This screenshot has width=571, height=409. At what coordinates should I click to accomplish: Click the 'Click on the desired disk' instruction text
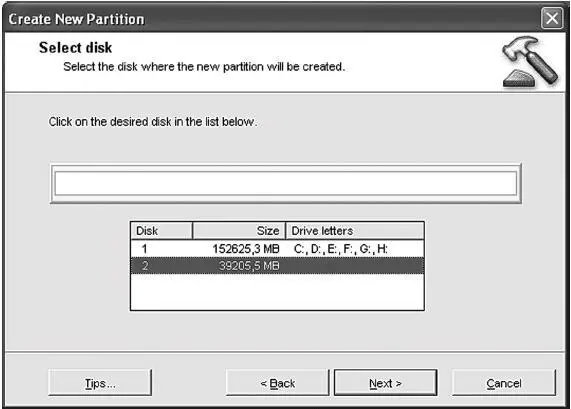153,121
